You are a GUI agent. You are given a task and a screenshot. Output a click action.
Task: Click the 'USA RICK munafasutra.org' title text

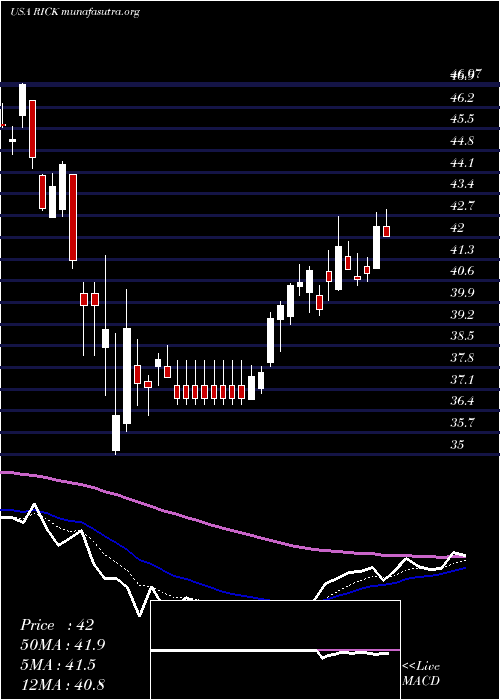[x=75, y=12]
